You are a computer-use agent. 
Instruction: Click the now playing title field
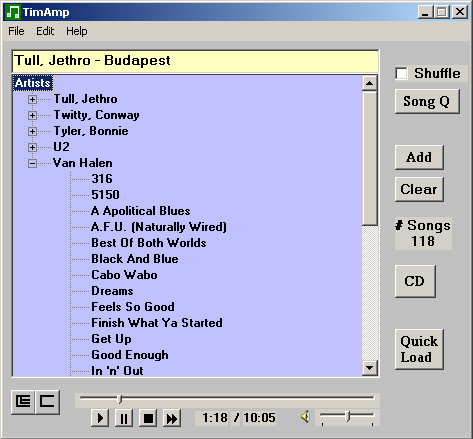coord(195,61)
